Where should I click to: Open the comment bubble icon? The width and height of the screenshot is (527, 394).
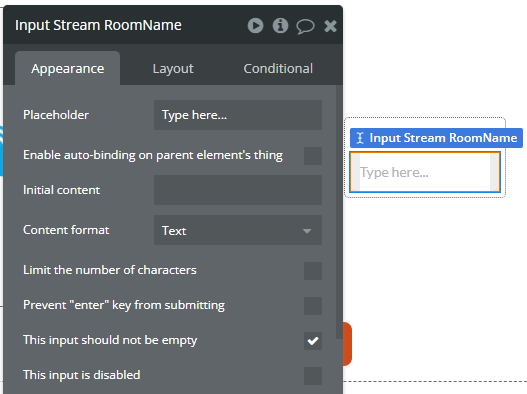click(x=305, y=26)
